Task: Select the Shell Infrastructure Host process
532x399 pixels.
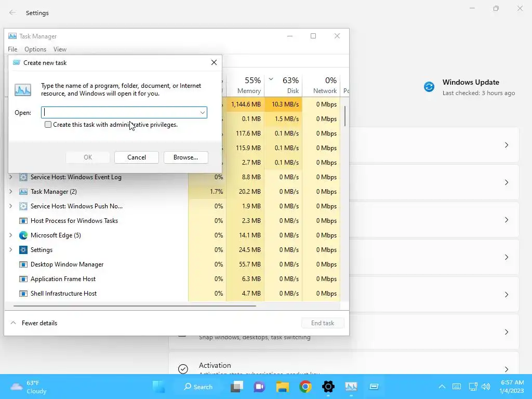Action: [x=172, y=294]
